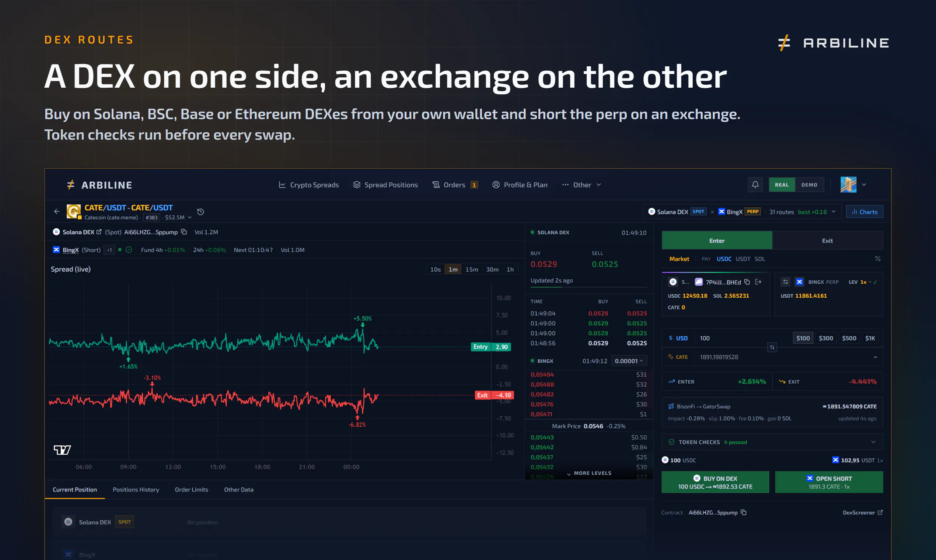Open the history clock icon beside CATE/USDT
The width and height of the screenshot is (936, 560).
pyautogui.click(x=200, y=212)
